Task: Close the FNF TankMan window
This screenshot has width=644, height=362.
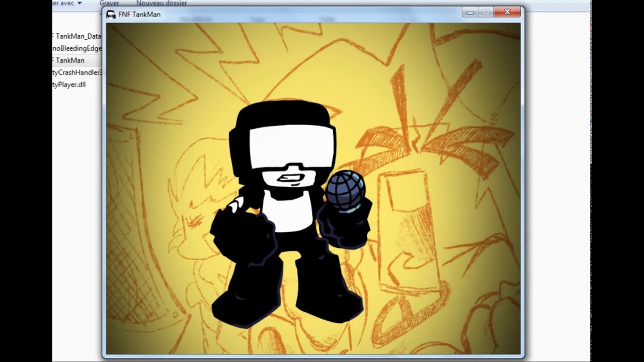Action: (507, 12)
